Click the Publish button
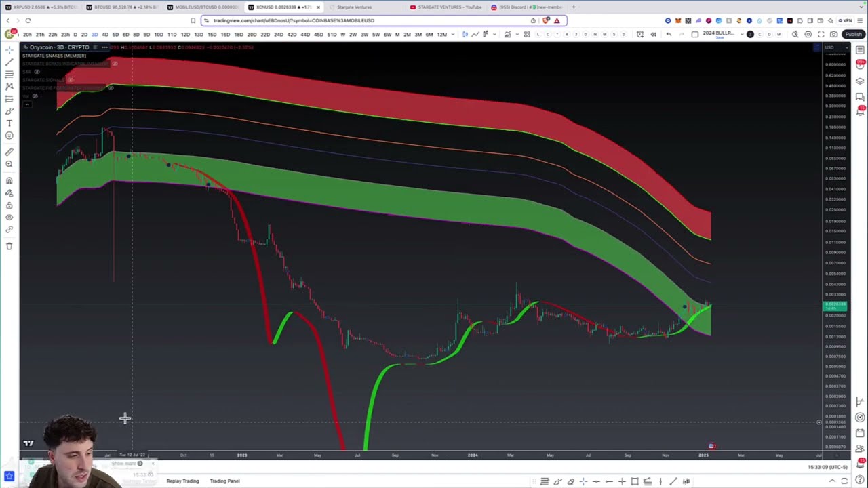Viewport: 868px width, 488px height. tap(852, 34)
